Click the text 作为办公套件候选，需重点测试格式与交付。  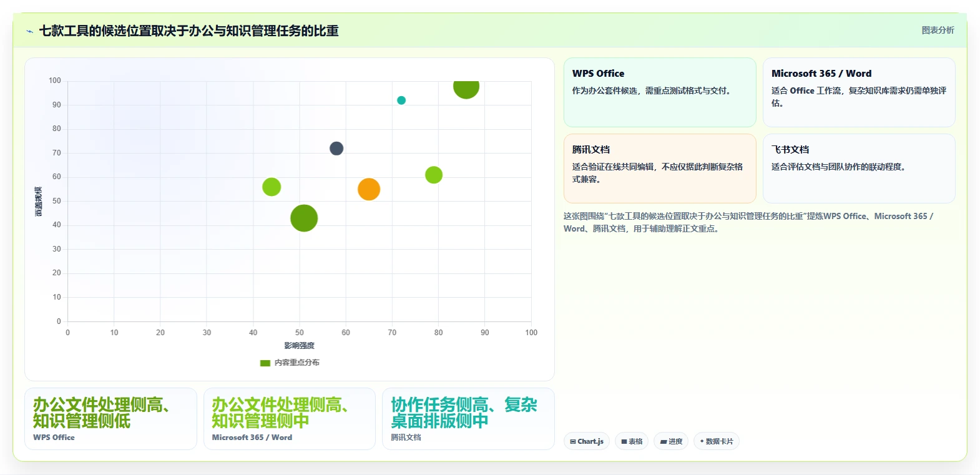pyautogui.click(x=651, y=91)
